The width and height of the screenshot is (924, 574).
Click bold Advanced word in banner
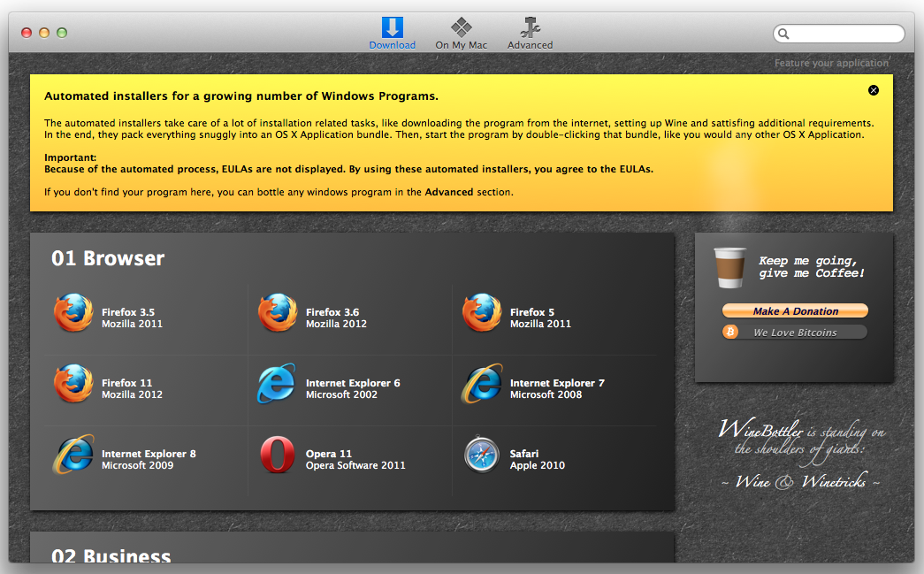(449, 192)
